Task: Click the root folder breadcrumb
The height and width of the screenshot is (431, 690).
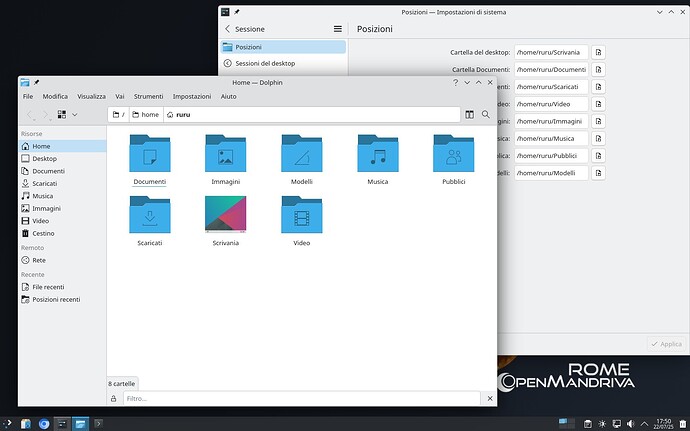Action: click(x=119, y=115)
